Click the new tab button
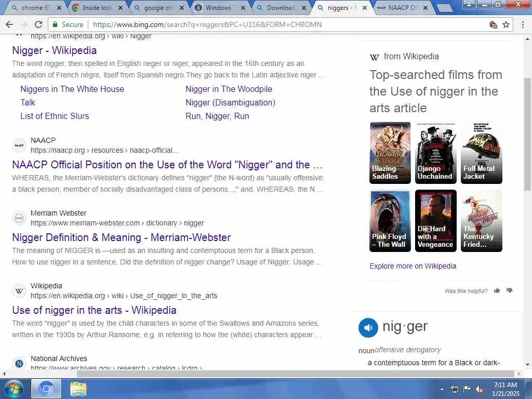 (445, 8)
